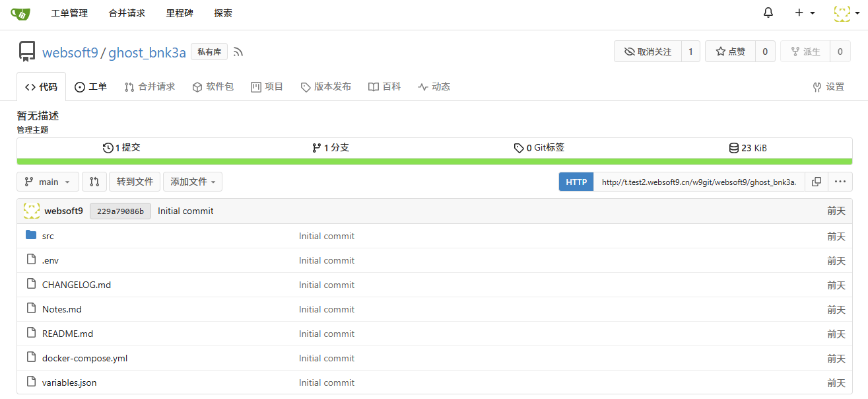Click the websoft9 committer avatar

(31, 211)
